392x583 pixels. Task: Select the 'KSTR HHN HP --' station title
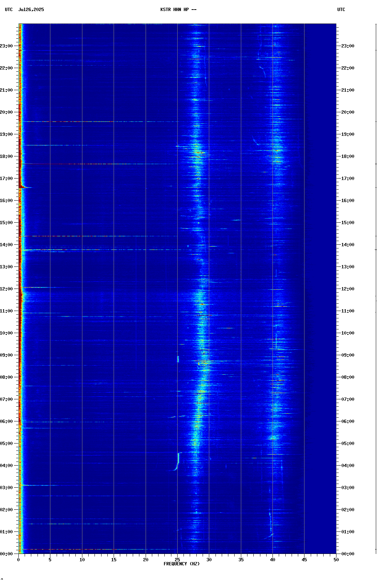click(178, 10)
